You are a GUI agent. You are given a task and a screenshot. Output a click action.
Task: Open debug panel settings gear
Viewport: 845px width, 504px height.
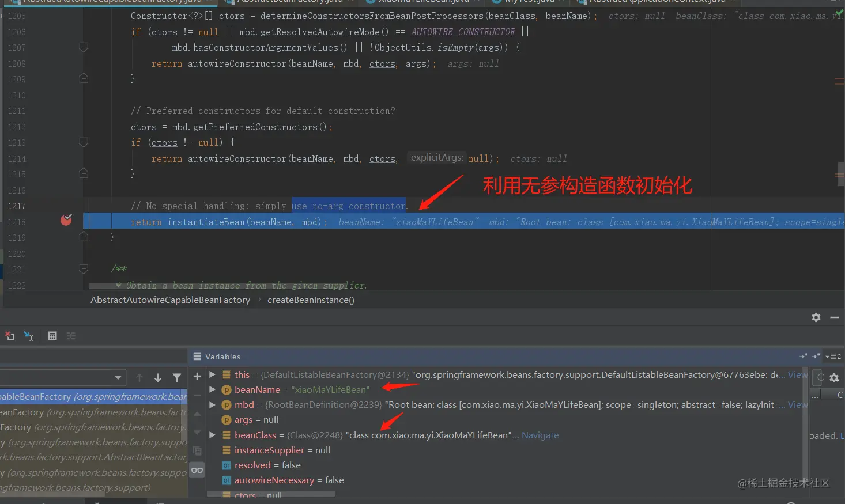coord(816,317)
